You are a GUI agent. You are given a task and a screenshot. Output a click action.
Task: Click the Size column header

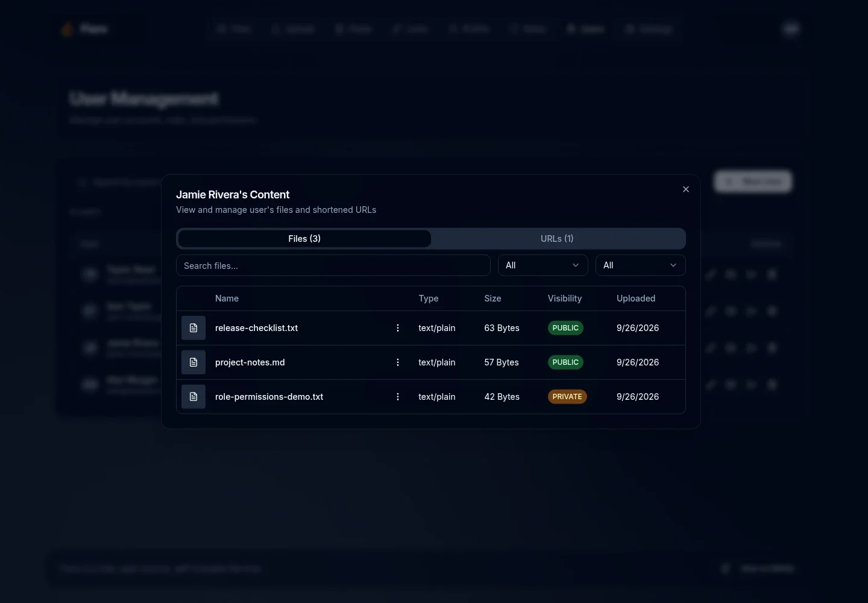tap(492, 298)
